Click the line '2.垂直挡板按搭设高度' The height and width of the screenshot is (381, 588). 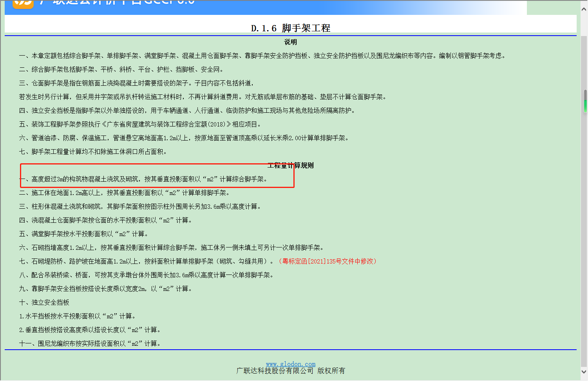[91, 330]
